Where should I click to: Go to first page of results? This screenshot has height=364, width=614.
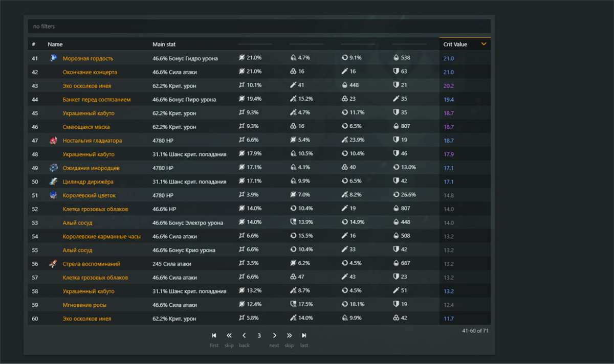(214, 335)
